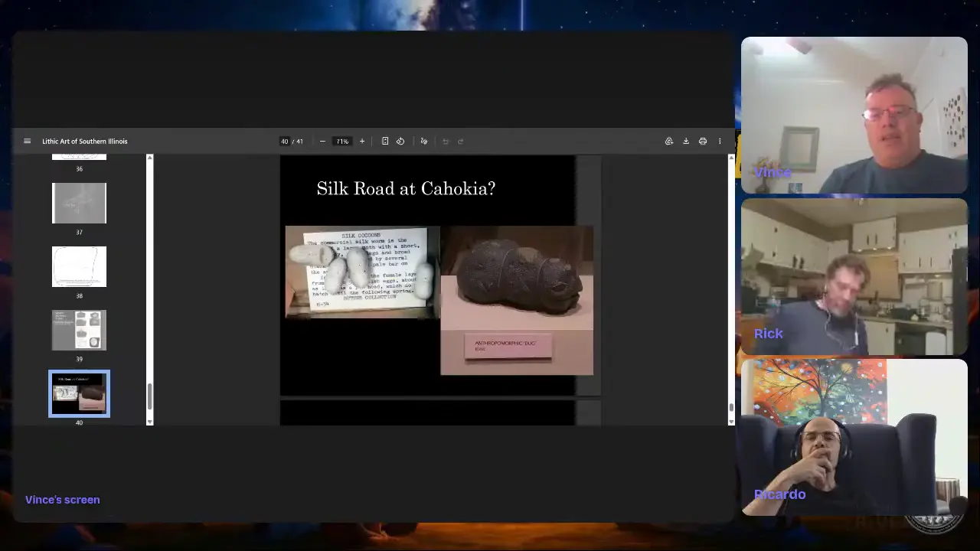Print the document
The width and height of the screenshot is (980, 551).
coord(703,141)
